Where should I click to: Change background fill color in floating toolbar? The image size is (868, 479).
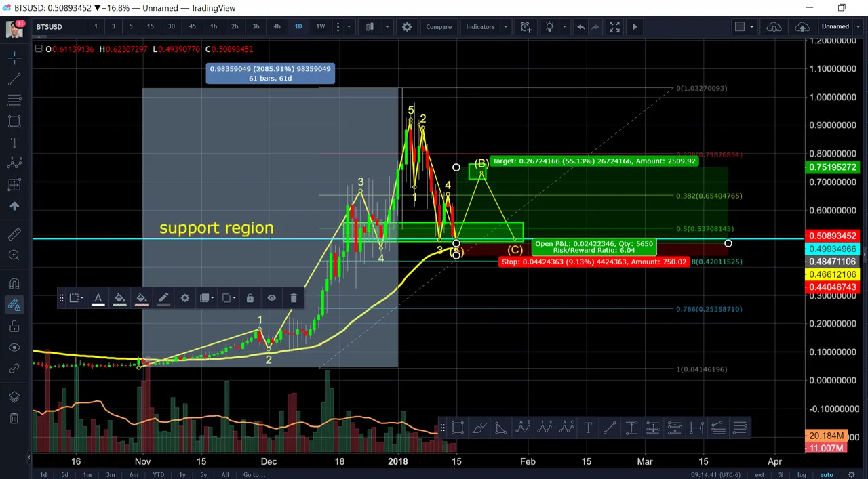119,298
